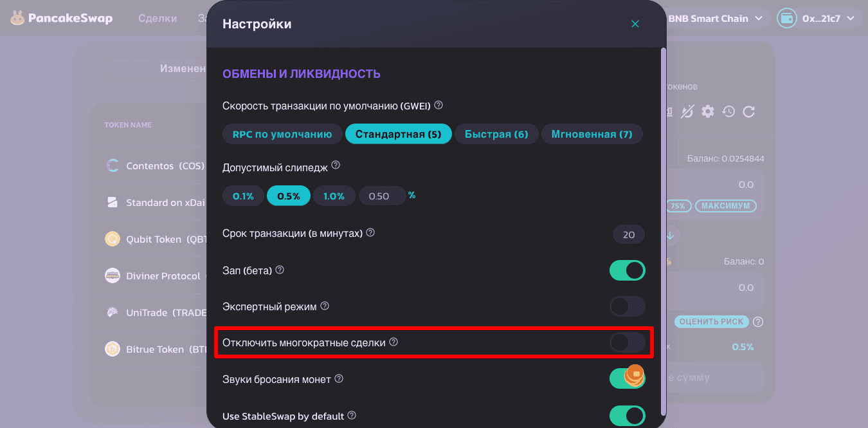Select Быстрая (6) transaction speed
Screen dimensions: 868x428
point(496,134)
